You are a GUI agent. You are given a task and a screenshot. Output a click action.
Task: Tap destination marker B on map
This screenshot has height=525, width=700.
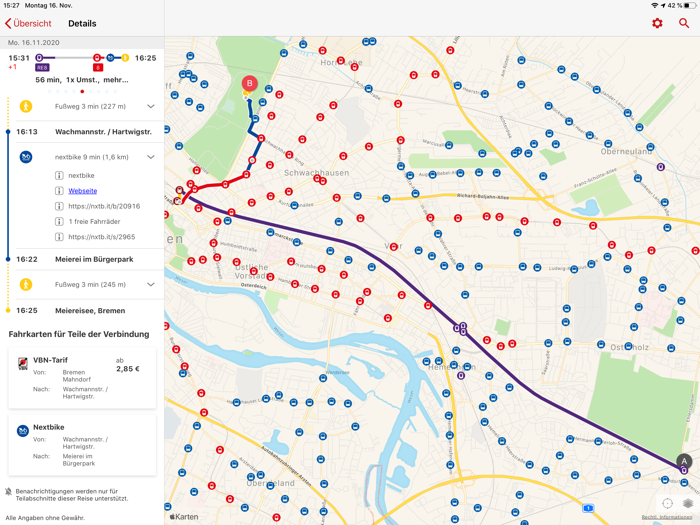point(250,83)
